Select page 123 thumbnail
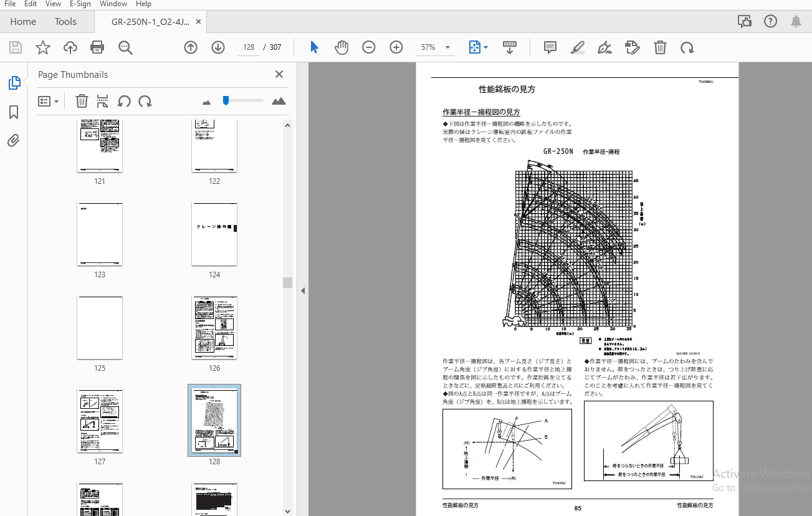 [x=100, y=234]
